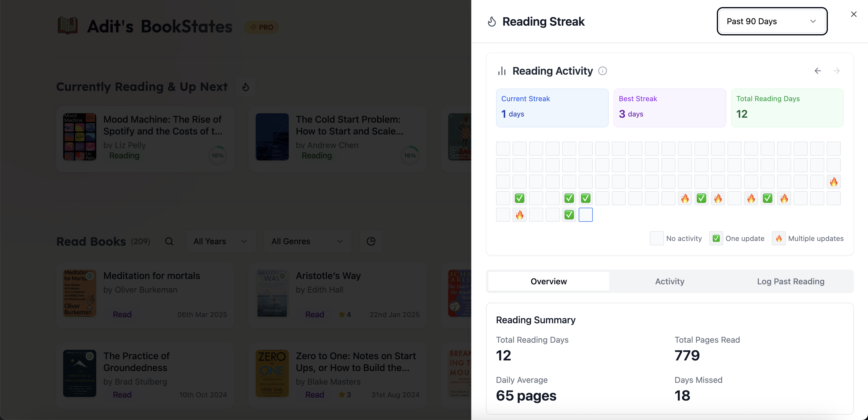Click the 3-star rating on Zero to One
Screen dimensions: 868x420
point(345,394)
